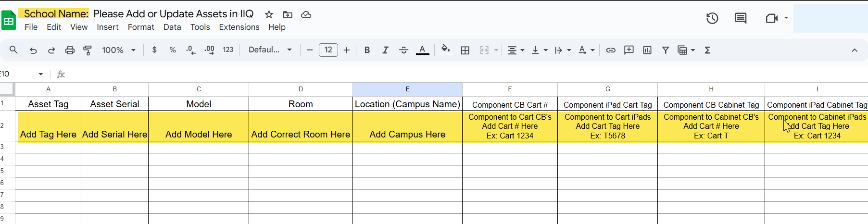The width and height of the screenshot is (868, 224).
Task: Open the Extensions menu
Action: point(239,27)
